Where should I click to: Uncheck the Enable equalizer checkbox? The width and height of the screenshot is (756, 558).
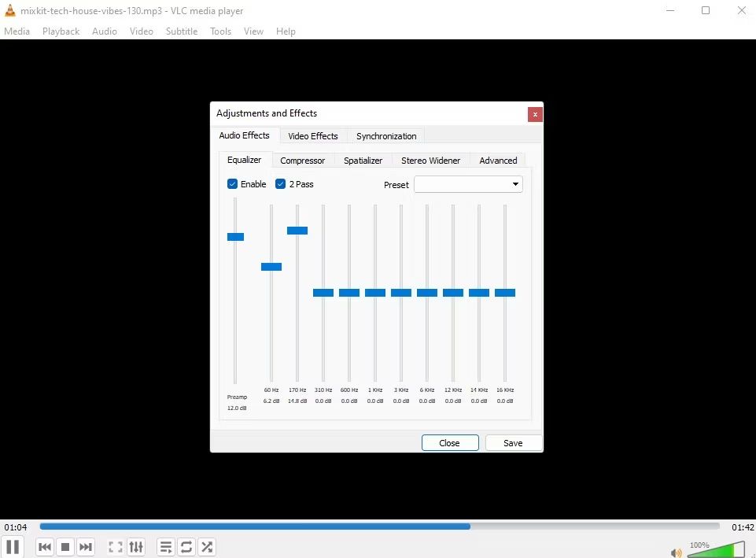(x=232, y=183)
